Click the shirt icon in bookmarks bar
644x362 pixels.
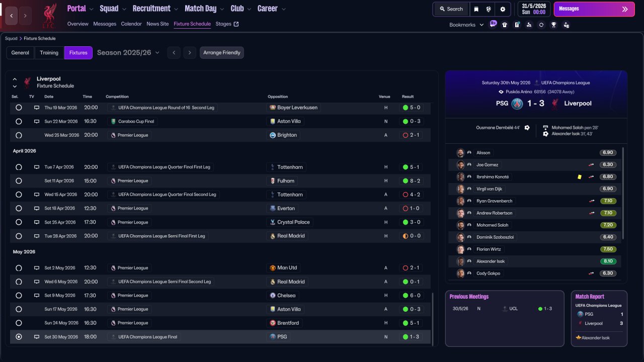point(505,25)
